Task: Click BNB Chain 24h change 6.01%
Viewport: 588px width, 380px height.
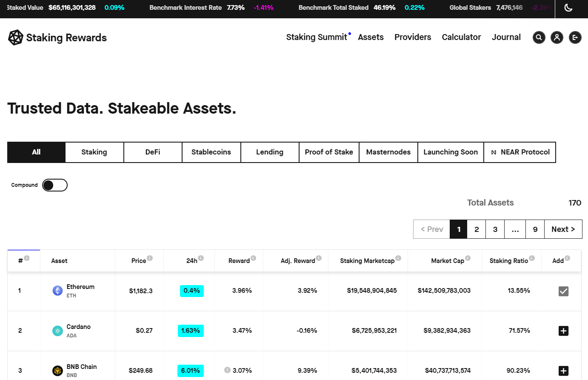Action: click(191, 371)
